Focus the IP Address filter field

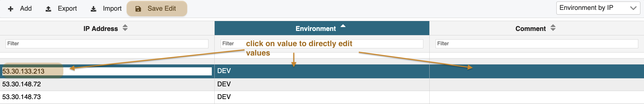click(107, 44)
